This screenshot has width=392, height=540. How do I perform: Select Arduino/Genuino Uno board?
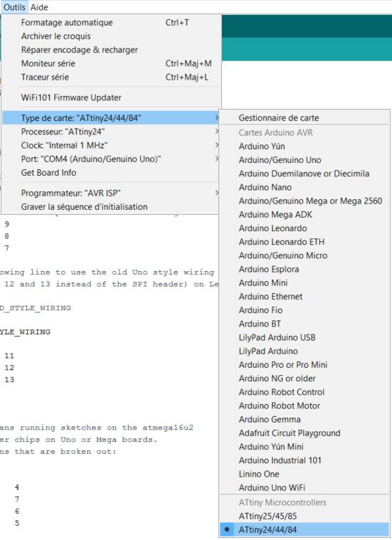(304, 160)
